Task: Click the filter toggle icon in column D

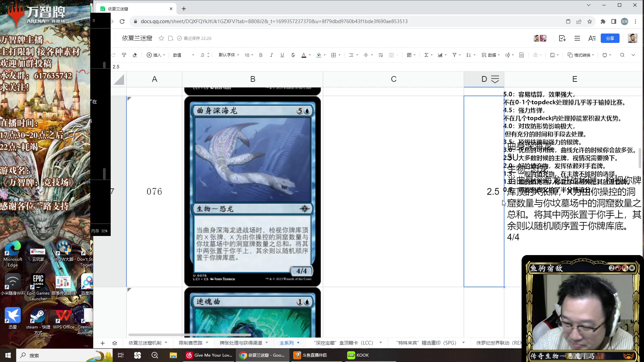Action: coord(495,79)
